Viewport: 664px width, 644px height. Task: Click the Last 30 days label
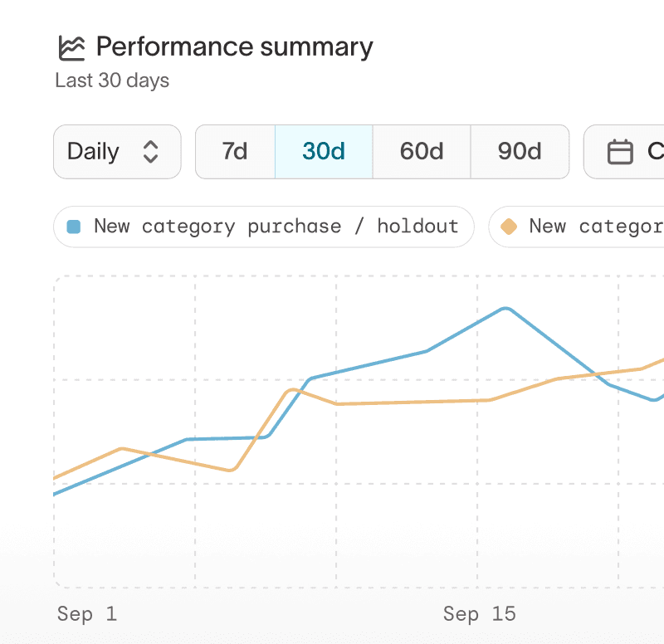tap(112, 80)
